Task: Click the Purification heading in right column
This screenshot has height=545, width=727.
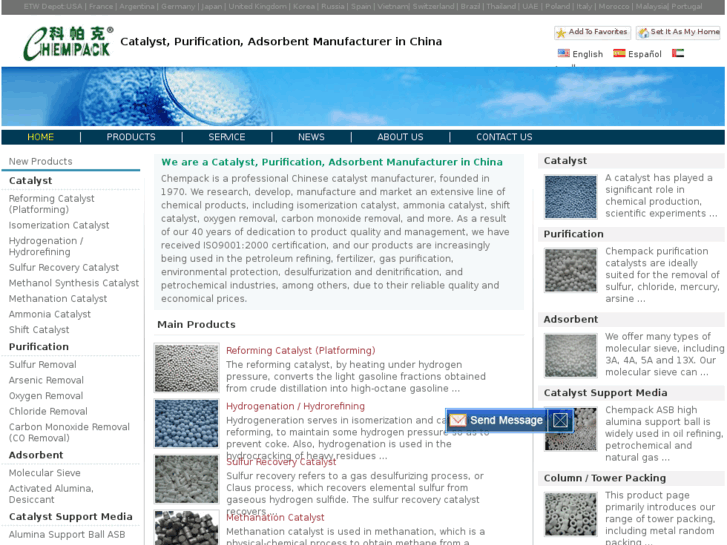Action: pyautogui.click(x=574, y=234)
